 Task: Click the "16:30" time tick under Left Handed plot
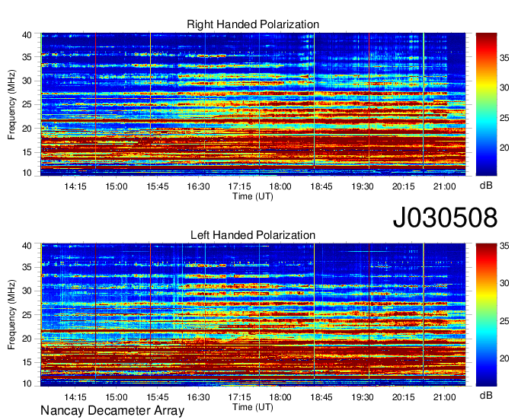(x=198, y=397)
